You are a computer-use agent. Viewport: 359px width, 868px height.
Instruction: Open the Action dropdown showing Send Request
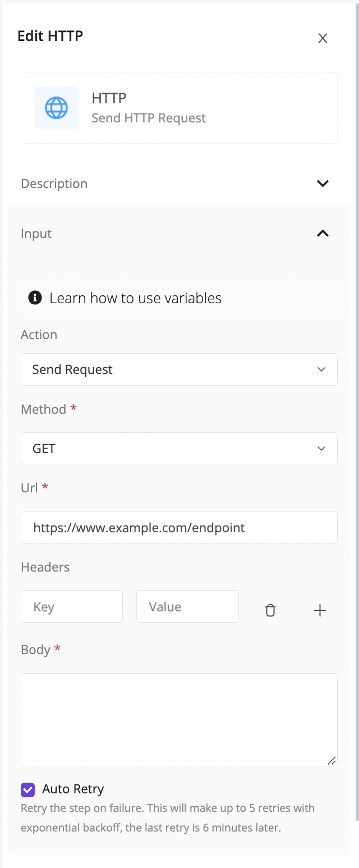[179, 369]
